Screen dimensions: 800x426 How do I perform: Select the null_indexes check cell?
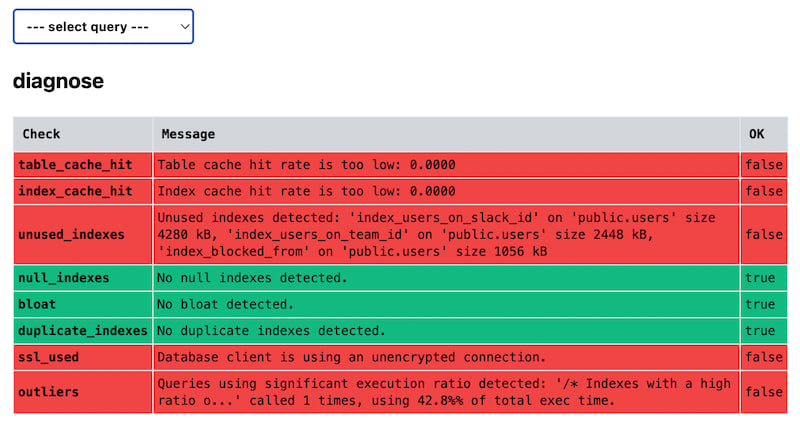click(83, 278)
